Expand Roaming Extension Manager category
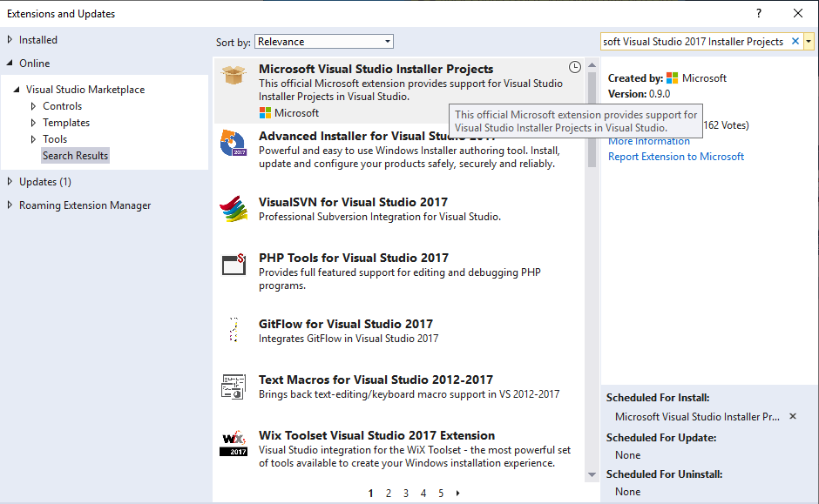Image resolution: width=819 pixels, height=504 pixels. tap(10, 205)
